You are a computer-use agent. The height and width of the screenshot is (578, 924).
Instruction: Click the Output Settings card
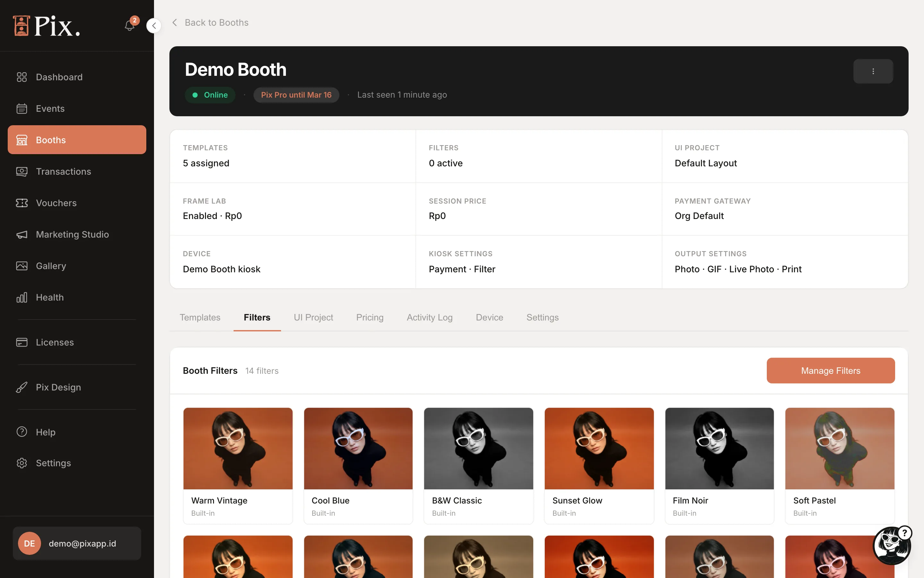coord(785,262)
